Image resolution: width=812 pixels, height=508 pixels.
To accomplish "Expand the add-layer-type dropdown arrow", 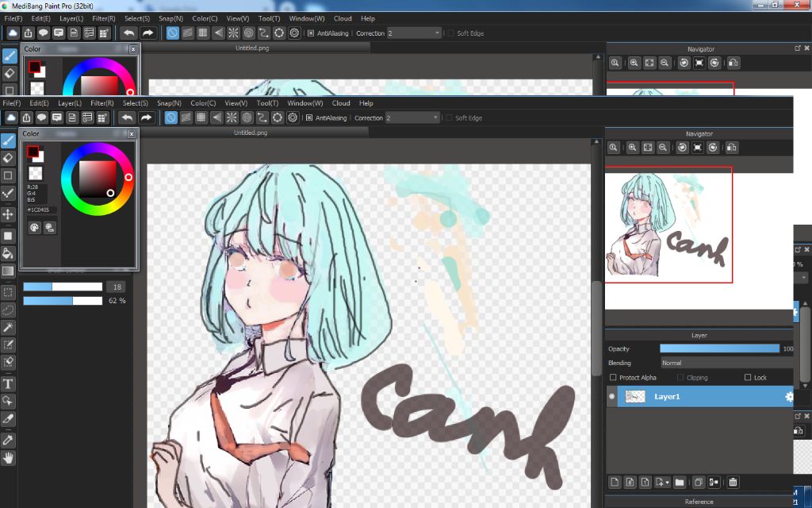I will tap(667, 483).
